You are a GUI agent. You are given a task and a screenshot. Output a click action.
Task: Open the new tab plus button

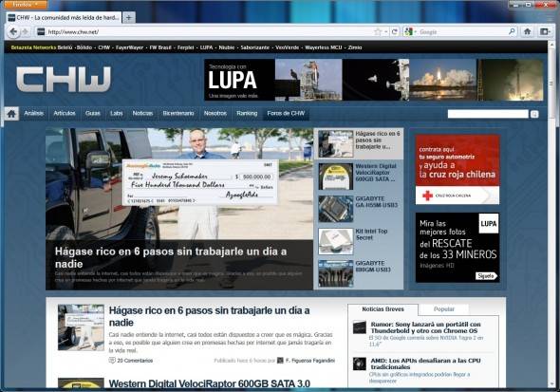tap(129, 17)
